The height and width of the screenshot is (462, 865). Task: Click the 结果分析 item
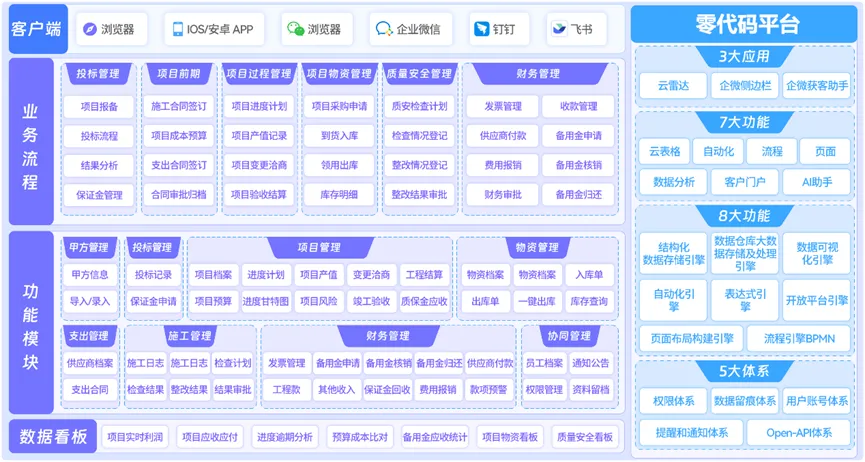99,165
